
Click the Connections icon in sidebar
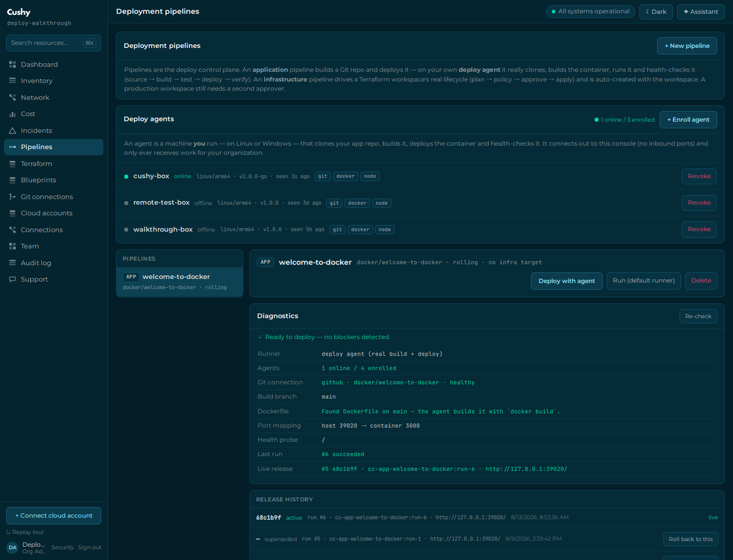click(13, 230)
